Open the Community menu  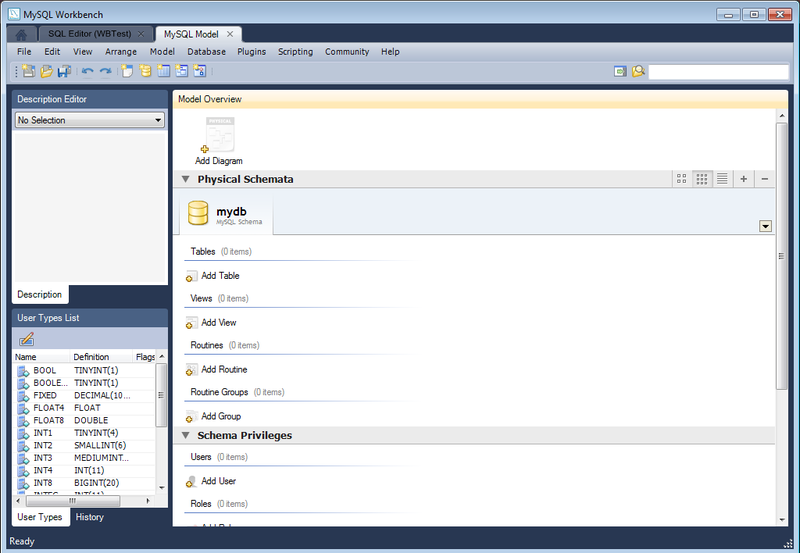[347, 52]
